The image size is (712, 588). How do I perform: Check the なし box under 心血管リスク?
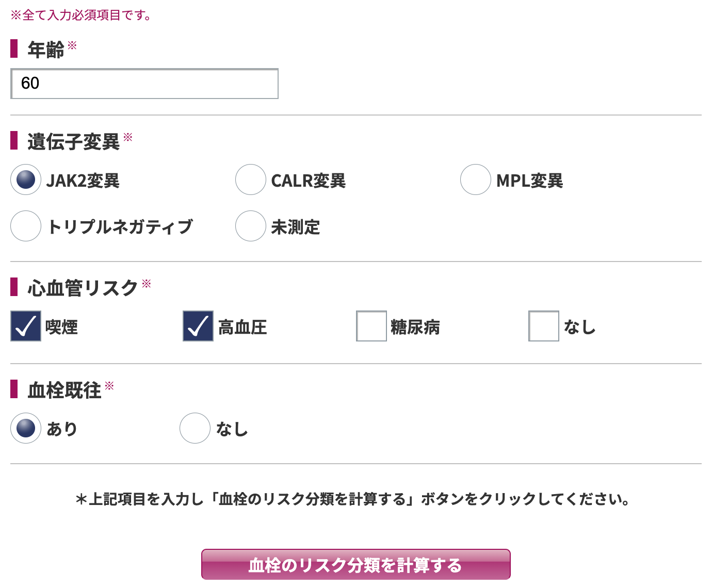[544, 326]
